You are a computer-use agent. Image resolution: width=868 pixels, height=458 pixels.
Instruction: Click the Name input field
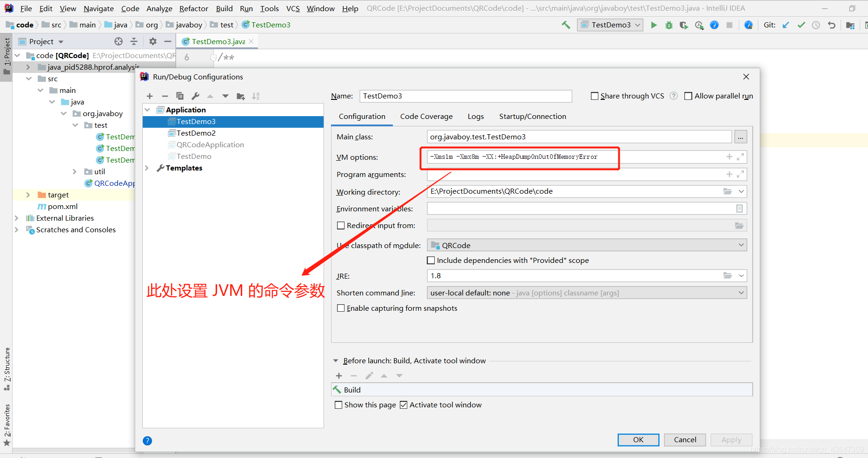(x=465, y=96)
